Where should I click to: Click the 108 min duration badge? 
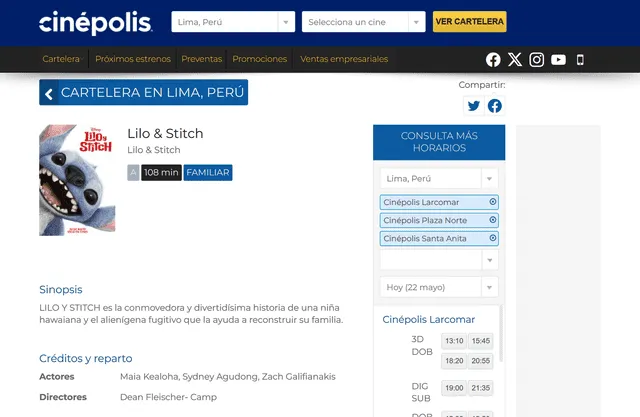pyautogui.click(x=161, y=173)
